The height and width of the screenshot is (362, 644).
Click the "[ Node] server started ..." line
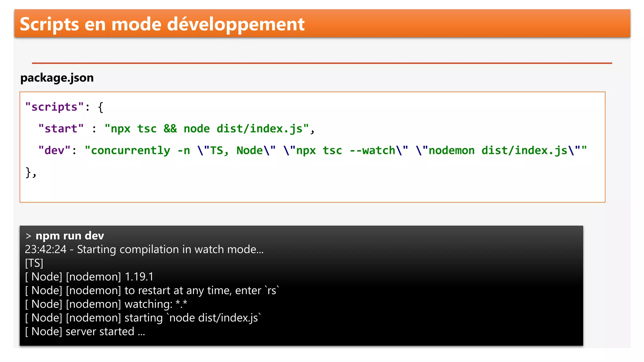[x=85, y=332]
